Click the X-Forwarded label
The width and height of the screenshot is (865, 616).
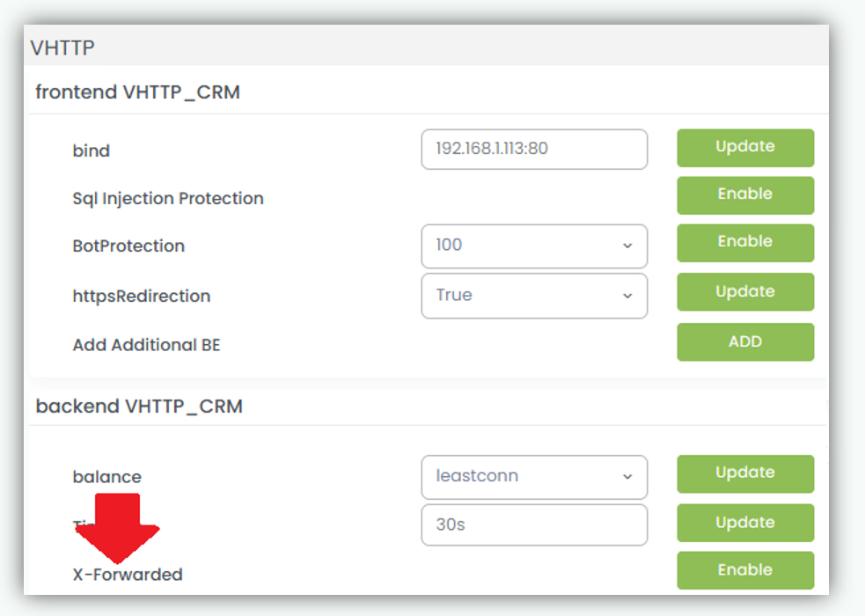[128, 575]
